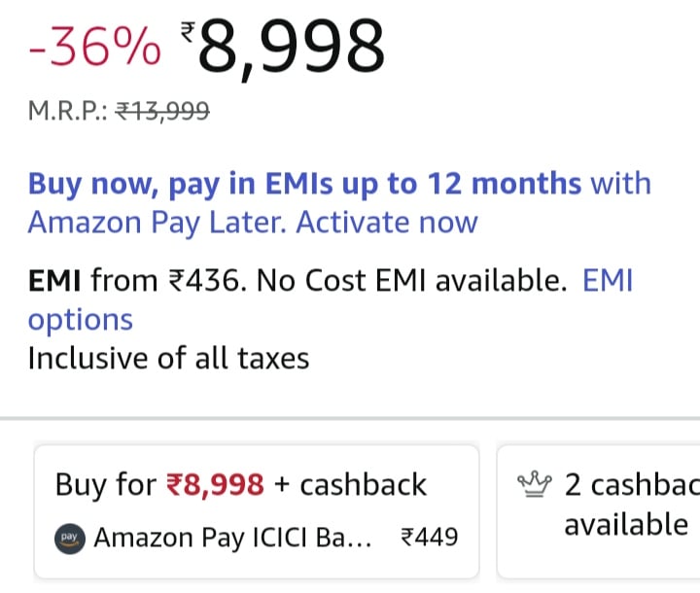This screenshot has height=593, width=700.
Task: Select the Buy for ₹8,998 + cashback offer card
Action: point(257,510)
